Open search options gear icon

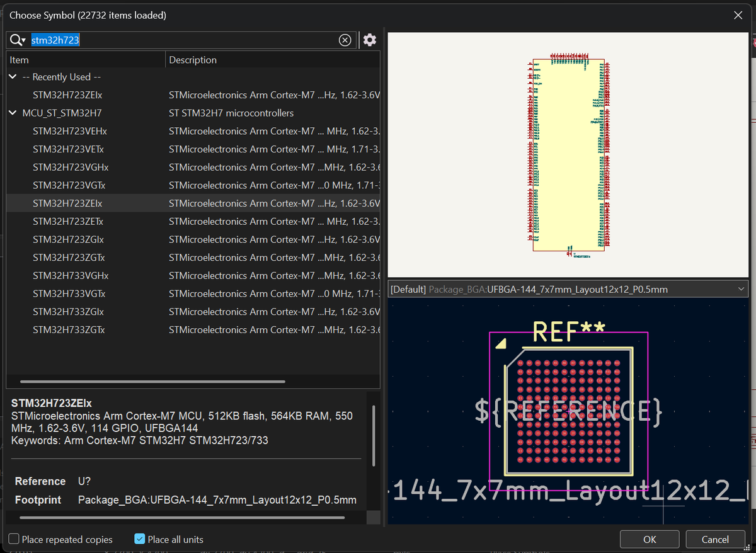point(370,40)
